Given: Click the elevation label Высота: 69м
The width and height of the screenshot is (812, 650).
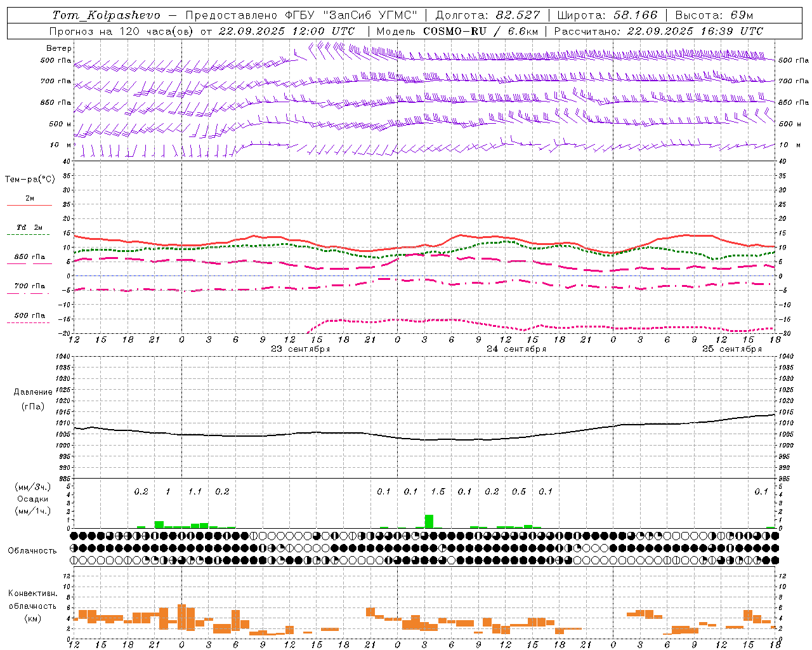Looking at the screenshot, I should tap(714, 15).
